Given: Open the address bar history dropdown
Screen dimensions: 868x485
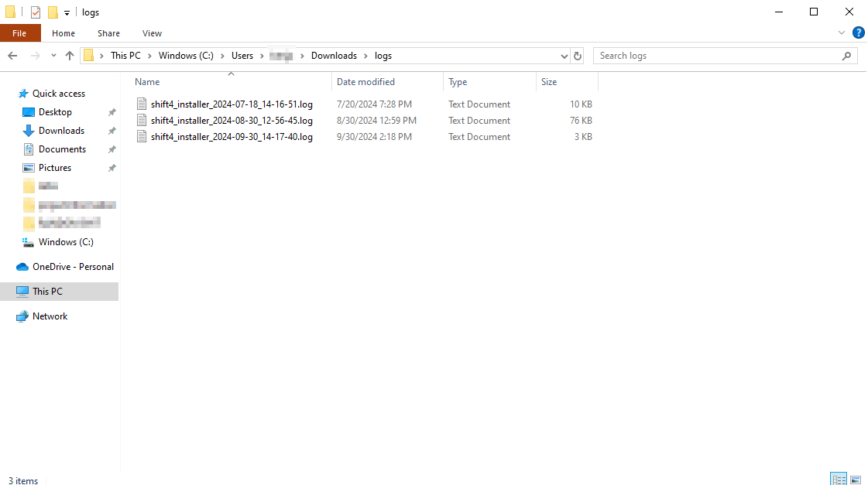Looking at the screenshot, I should pos(564,56).
